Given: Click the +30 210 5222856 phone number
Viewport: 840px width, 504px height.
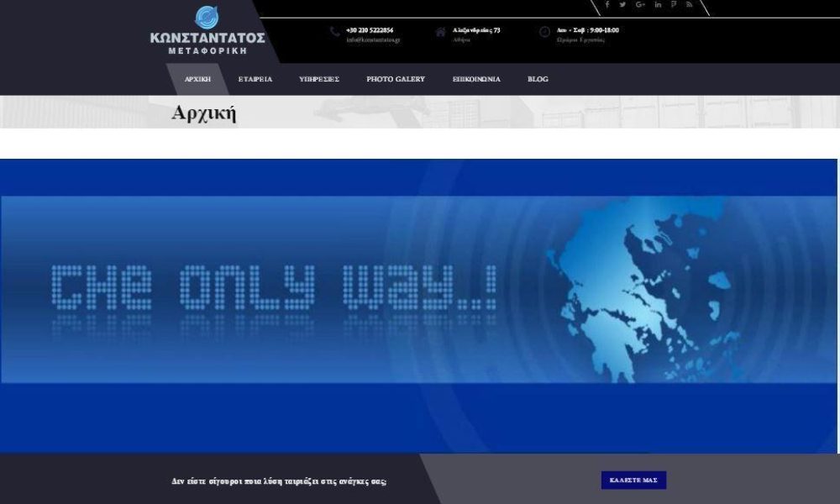Looking at the screenshot, I should pos(370,30).
